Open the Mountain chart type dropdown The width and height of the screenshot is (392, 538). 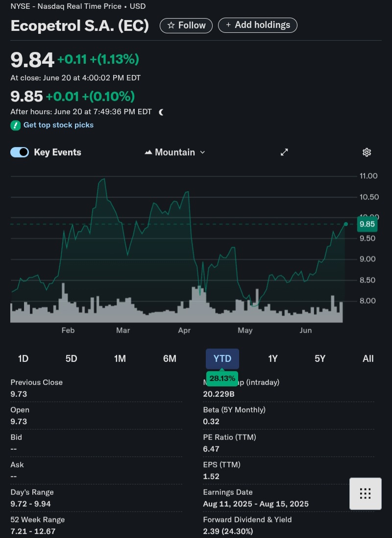pyautogui.click(x=175, y=153)
